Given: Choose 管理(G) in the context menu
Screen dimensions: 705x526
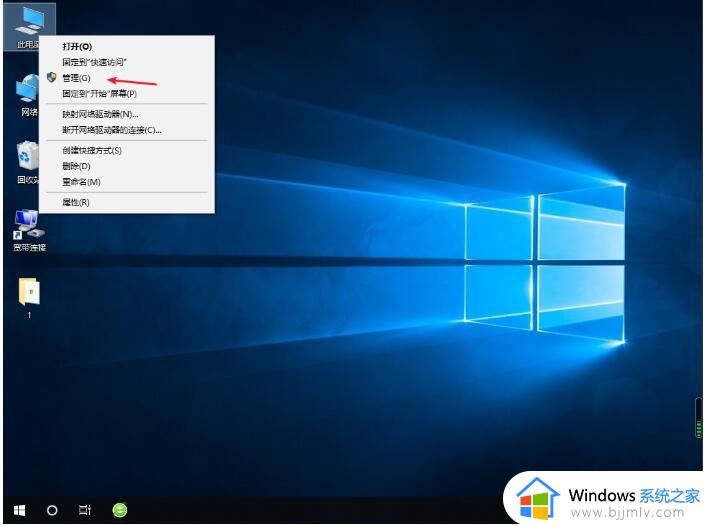Looking at the screenshot, I should click(126, 78).
